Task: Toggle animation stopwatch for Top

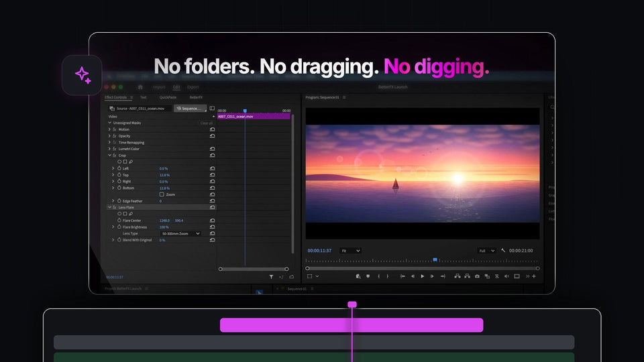Action: [119, 175]
